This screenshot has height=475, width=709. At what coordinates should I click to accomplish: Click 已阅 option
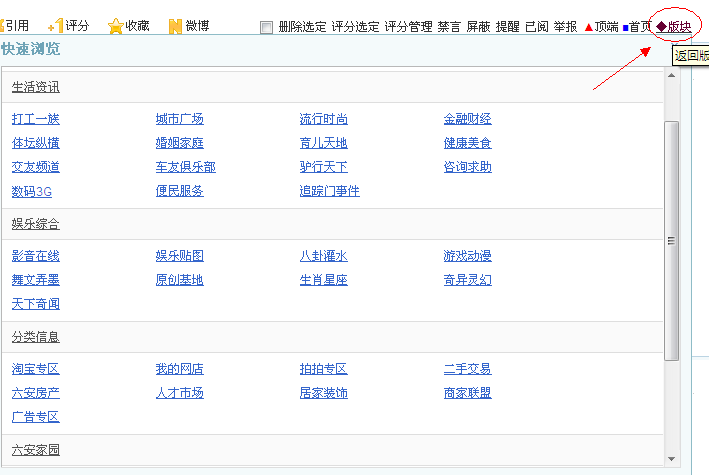[x=537, y=27]
